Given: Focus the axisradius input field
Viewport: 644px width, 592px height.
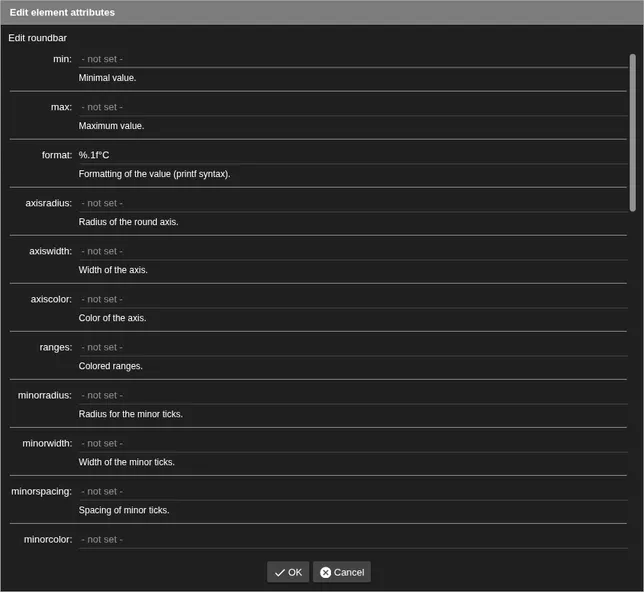Looking at the screenshot, I should pyautogui.click(x=353, y=203).
